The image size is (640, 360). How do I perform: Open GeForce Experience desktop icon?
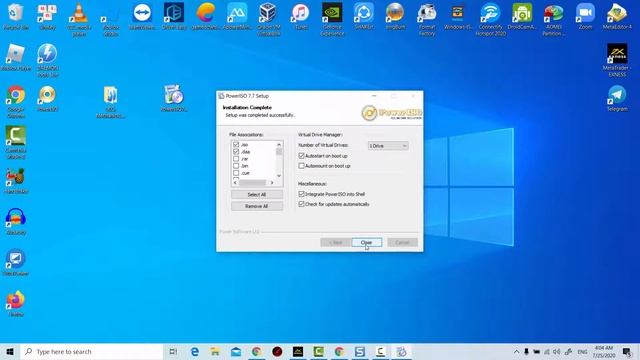(x=332, y=19)
